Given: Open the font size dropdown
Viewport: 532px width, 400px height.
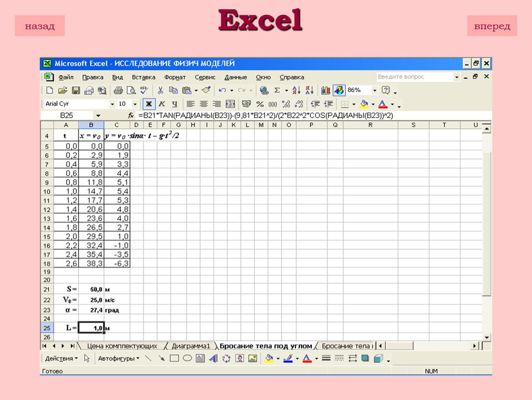Looking at the screenshot, I should 135,104.
